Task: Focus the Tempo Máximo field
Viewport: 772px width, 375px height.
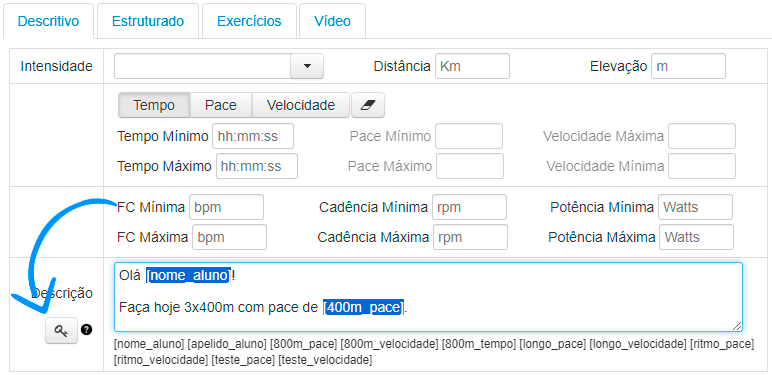Action: click(x=257, y=166)
